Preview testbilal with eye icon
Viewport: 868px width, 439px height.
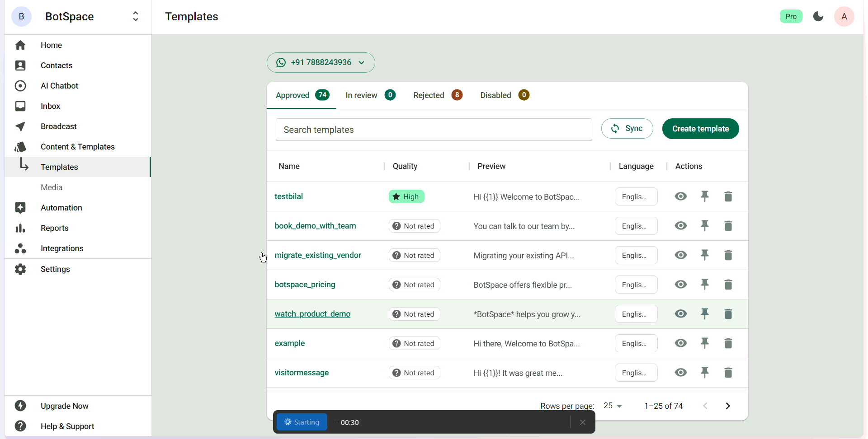[x=681, y=196]
